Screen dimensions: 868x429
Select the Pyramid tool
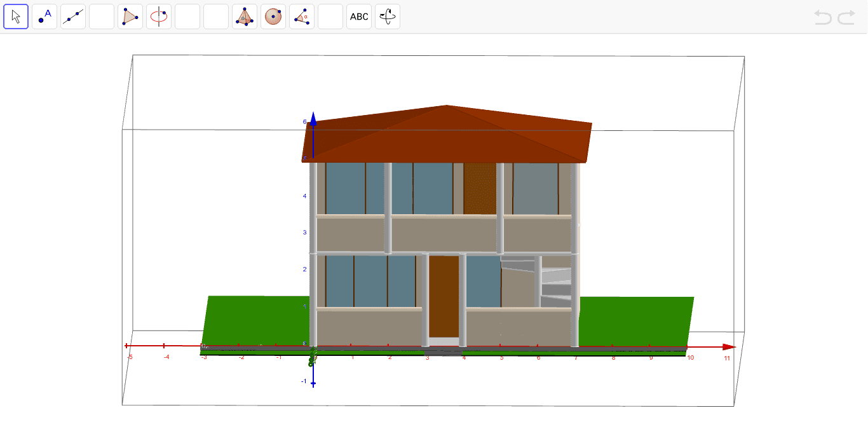tap(245, 17)
